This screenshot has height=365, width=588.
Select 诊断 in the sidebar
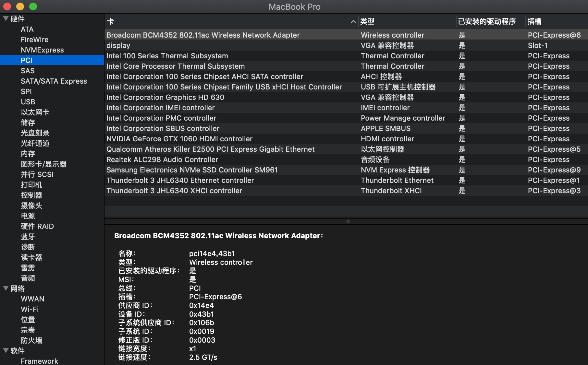point(28,247)
